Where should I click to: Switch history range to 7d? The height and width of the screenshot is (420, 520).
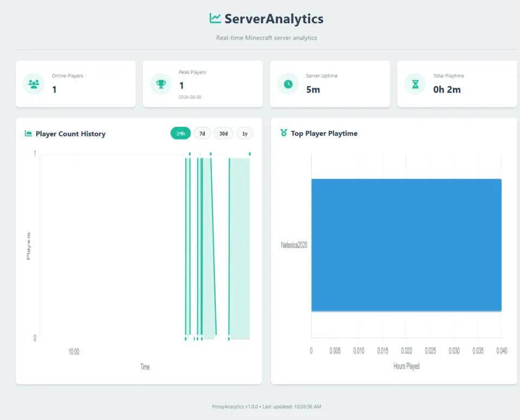pyautogui.click(x=202, y=133)
